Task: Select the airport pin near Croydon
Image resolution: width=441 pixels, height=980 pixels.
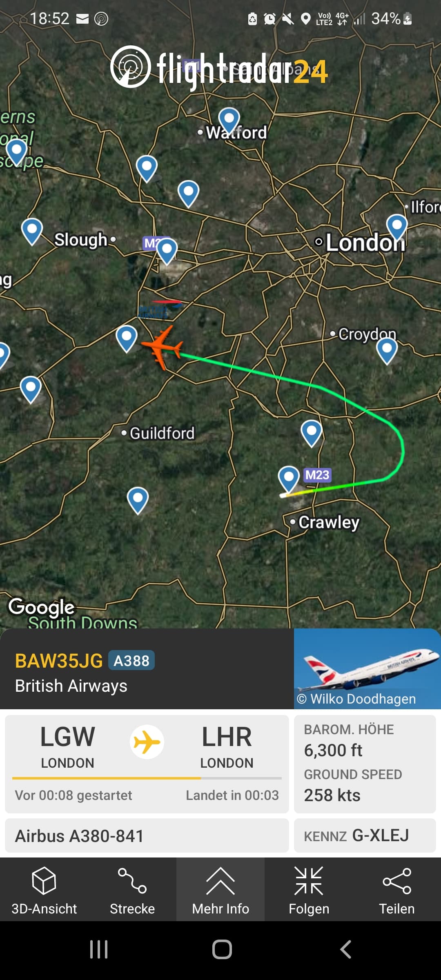Action: click(x=387, y=350)
